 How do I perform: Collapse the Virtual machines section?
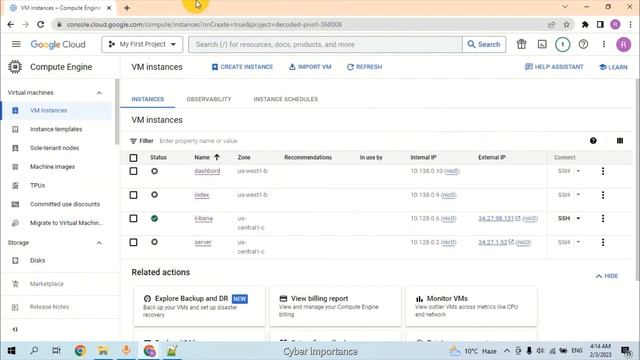point(99,93)
